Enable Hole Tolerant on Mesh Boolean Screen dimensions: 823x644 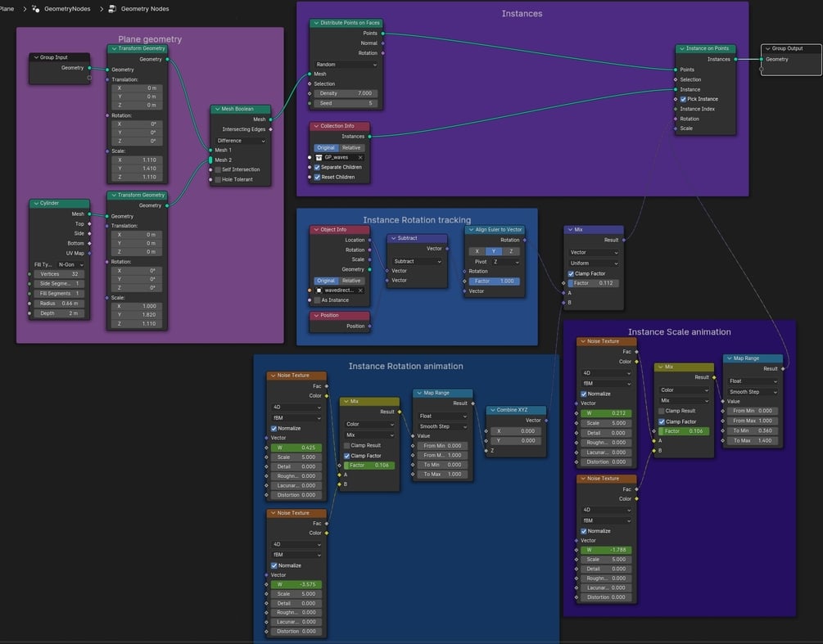[218, 179]
